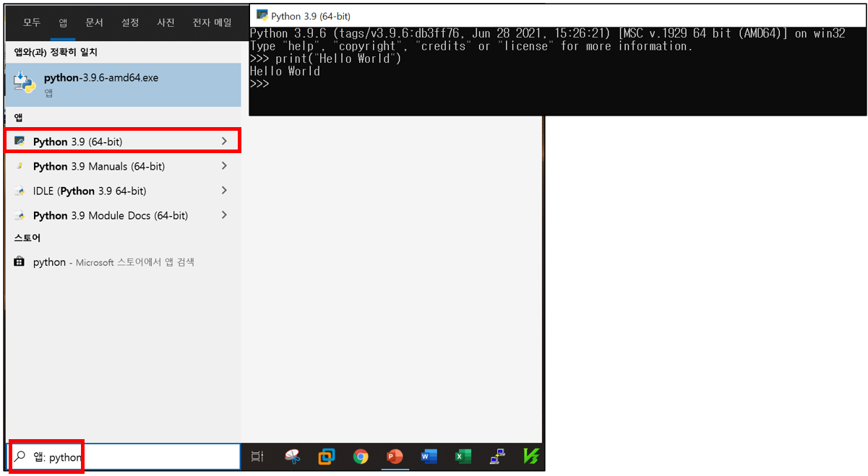Click Python 3.9 (64-bit) app icon
The width and height of the screenshot is (868, 476).
(x=20, y=142)
